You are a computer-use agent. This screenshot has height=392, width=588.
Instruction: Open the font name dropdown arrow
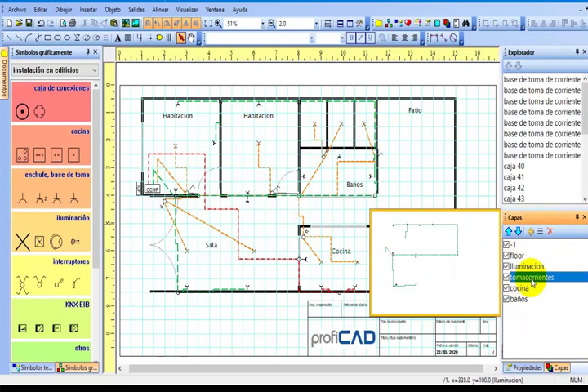tap(311, 38)
